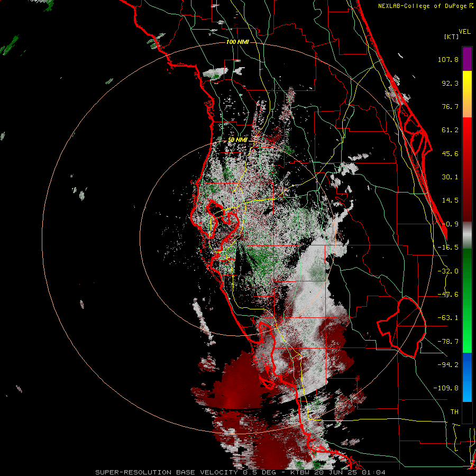This screenshot has width=476, height=476.
Task: Click the 76.7 velocity scale value
Action: (450, 106)
